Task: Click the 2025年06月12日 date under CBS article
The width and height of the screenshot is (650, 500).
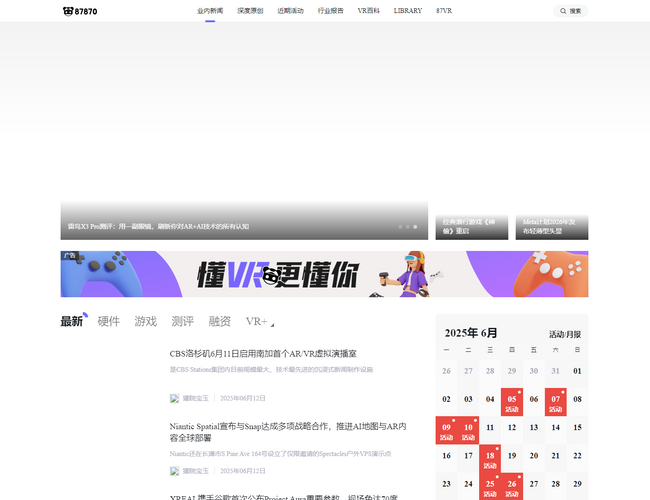Action: (243, 398)
